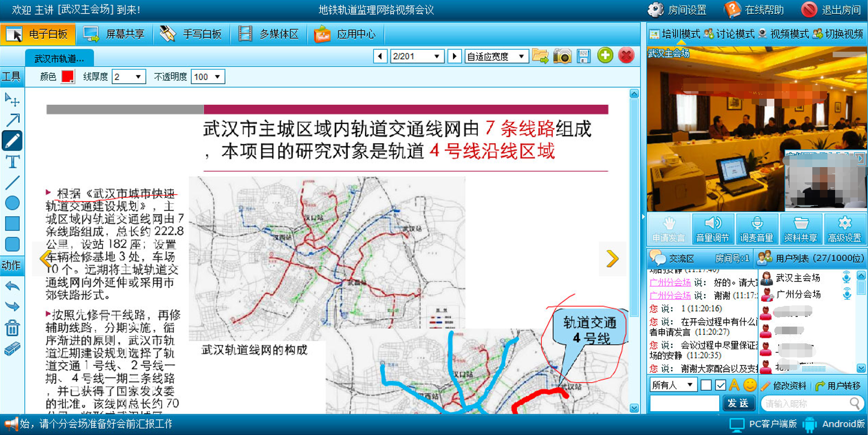The width and height of the screenshot is (868, 435).
Task: Switch to the 屏幕共享 tab
Action: coord(114,34)
